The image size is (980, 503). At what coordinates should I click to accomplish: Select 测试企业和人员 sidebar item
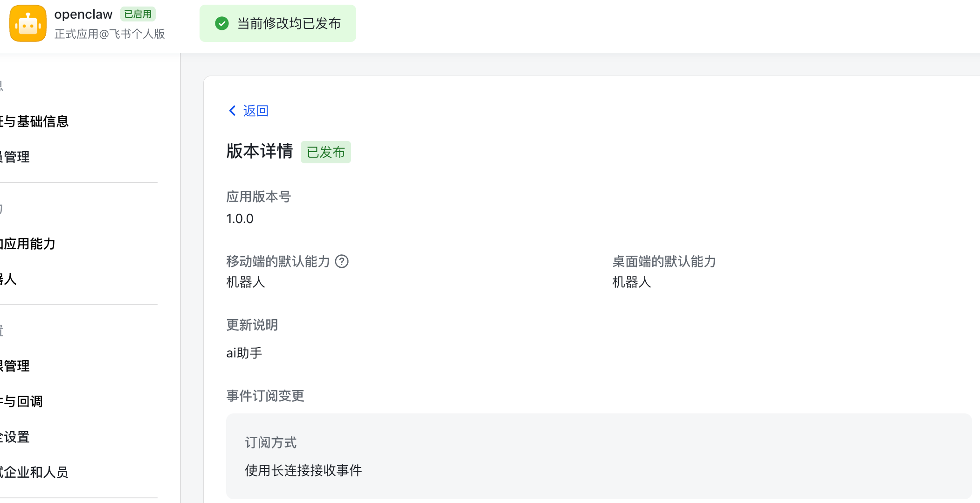pos(35,472)
